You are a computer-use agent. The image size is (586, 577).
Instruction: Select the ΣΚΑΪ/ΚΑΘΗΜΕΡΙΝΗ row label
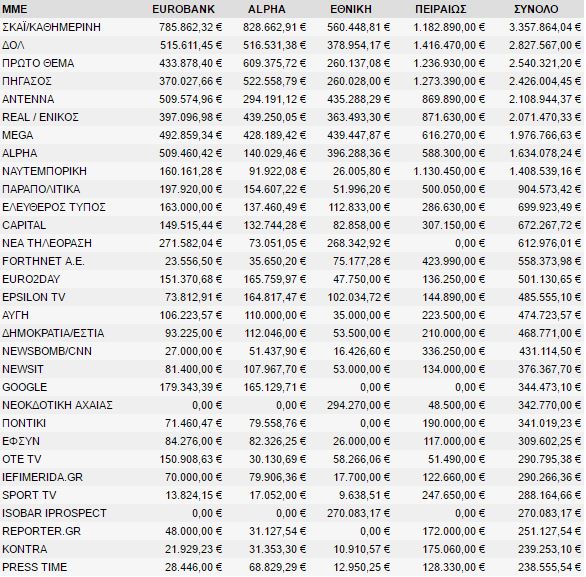pos(52,27)
